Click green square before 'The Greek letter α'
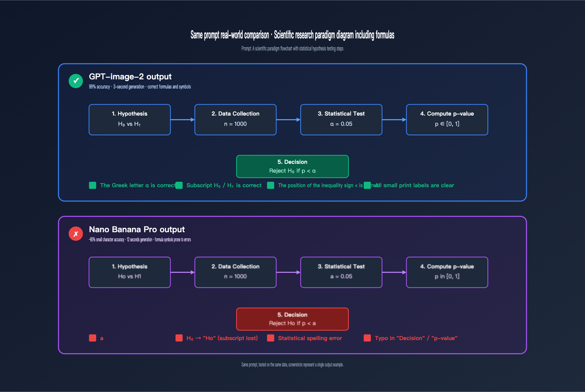 point(93,185)
